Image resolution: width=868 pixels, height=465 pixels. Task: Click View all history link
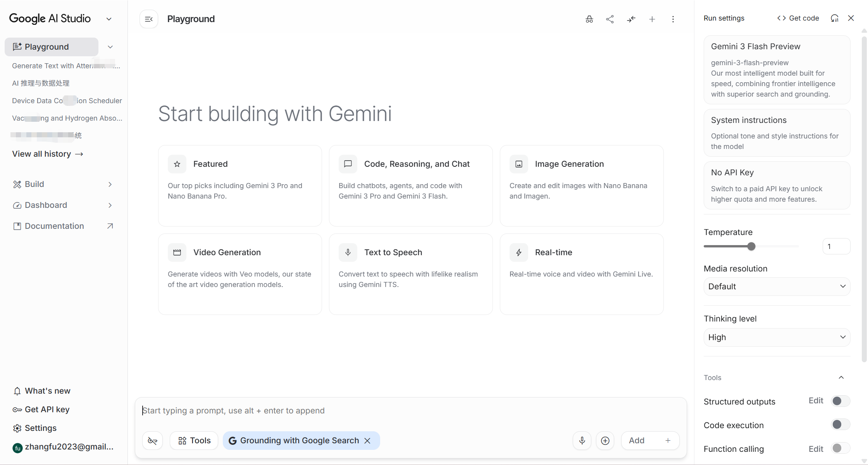(x=48, y=154)
